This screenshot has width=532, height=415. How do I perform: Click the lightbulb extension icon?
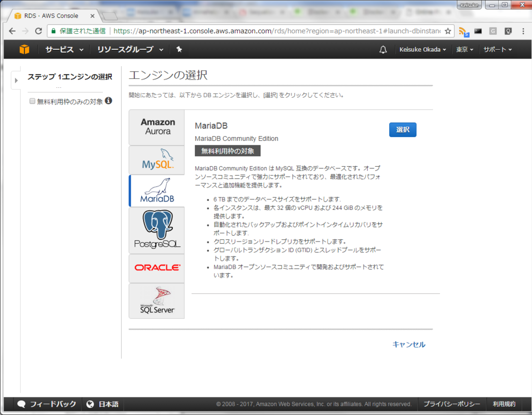(508, 31)
